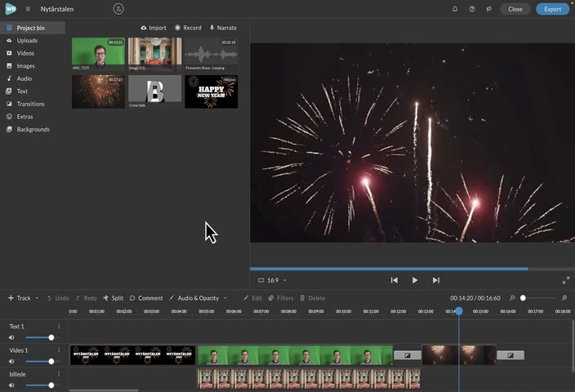Click the Split tool in timeline toolbar
This screenshot has width=575, height=392.
(114, 298)
